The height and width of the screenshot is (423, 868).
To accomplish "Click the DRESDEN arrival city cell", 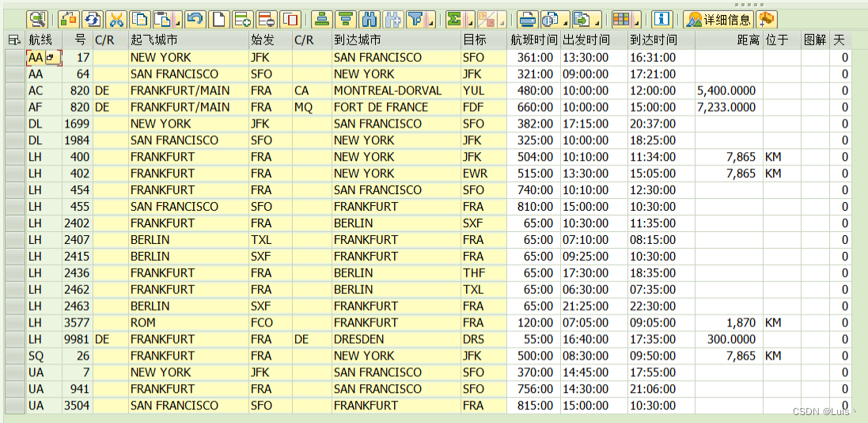I will (x=396, y=339).
